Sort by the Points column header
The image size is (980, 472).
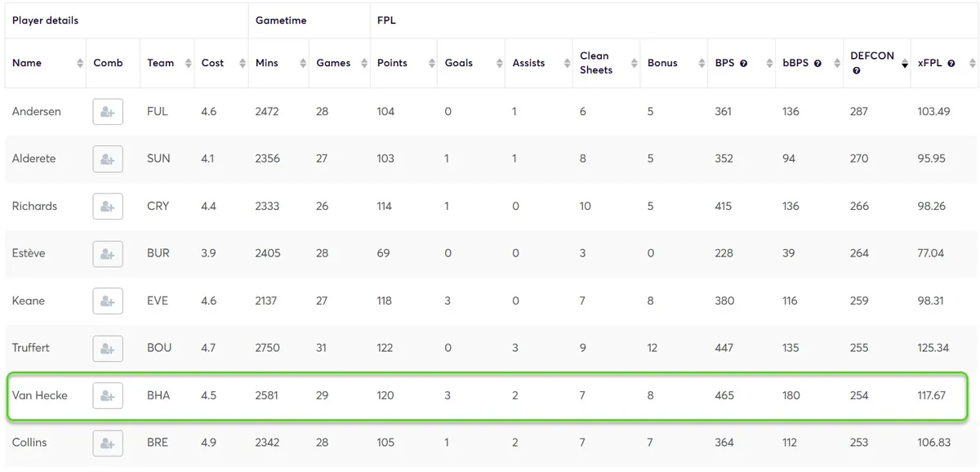coord(392,63)
